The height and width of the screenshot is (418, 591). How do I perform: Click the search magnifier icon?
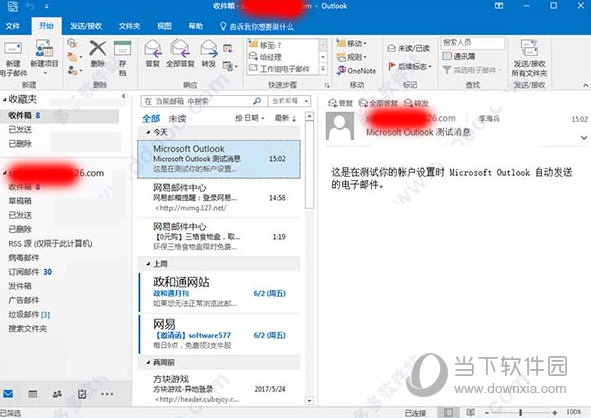[x=257, y=101]
